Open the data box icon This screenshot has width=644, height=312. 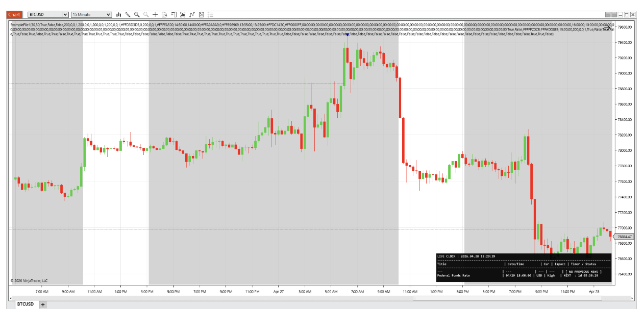tap(164, 15)
